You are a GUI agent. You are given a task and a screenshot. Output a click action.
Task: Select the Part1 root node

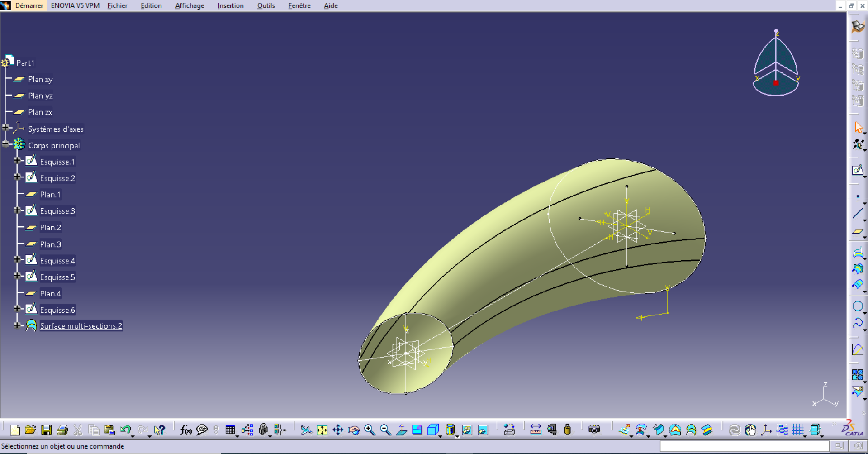[x=25, y=63]
